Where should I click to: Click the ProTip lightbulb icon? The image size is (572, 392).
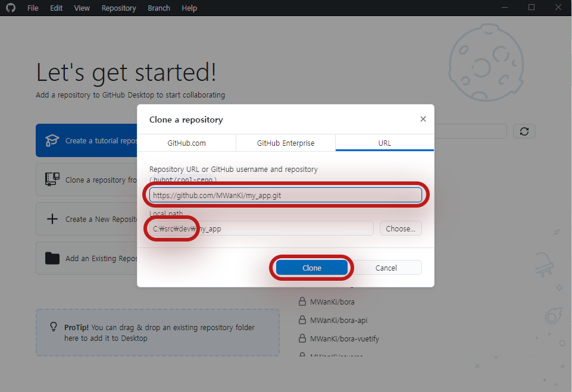[53, 327]
